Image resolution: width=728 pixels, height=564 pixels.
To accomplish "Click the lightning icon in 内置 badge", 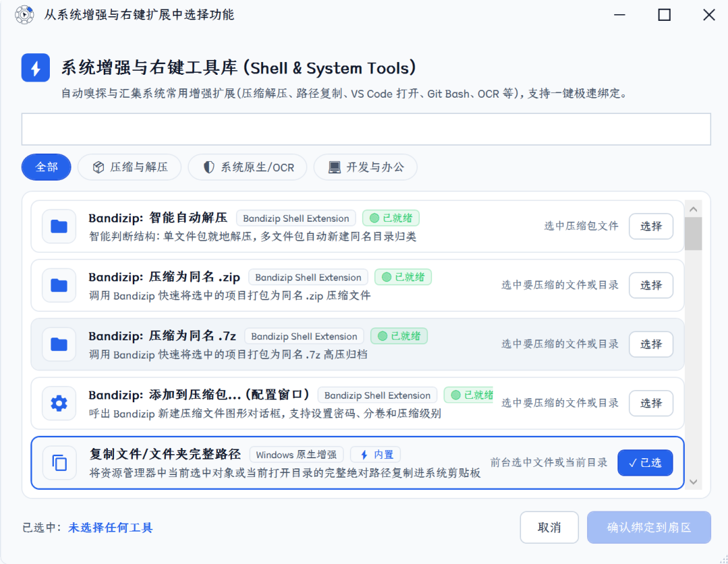I will (x=364, y=455).
